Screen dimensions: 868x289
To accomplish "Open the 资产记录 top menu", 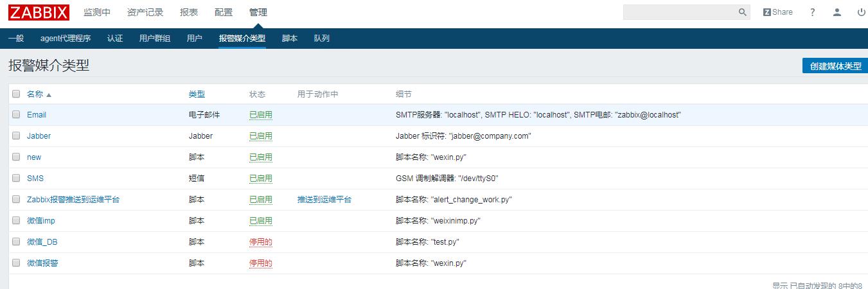I will click(145, 12).
